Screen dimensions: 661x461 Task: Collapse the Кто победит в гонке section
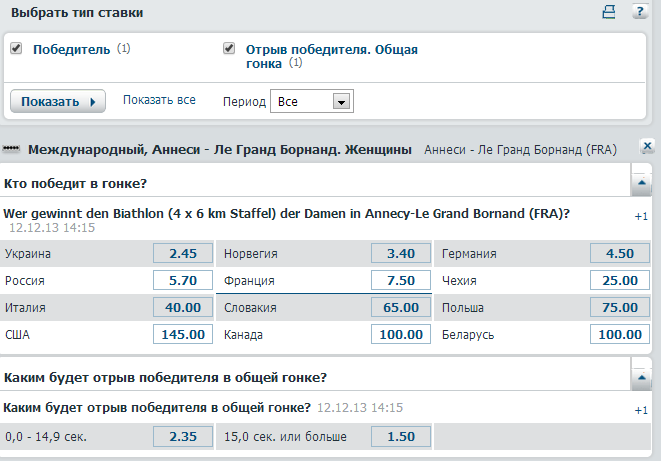(x=641, y=183)
